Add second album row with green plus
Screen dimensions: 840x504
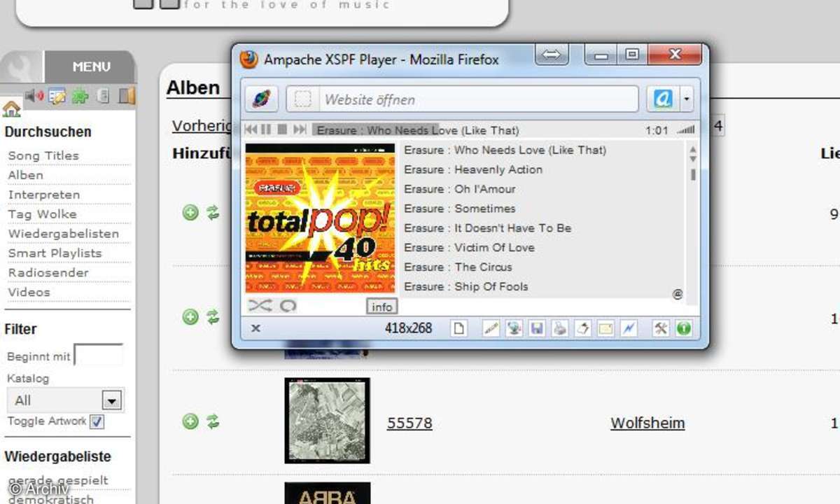(x=190, y=317)
